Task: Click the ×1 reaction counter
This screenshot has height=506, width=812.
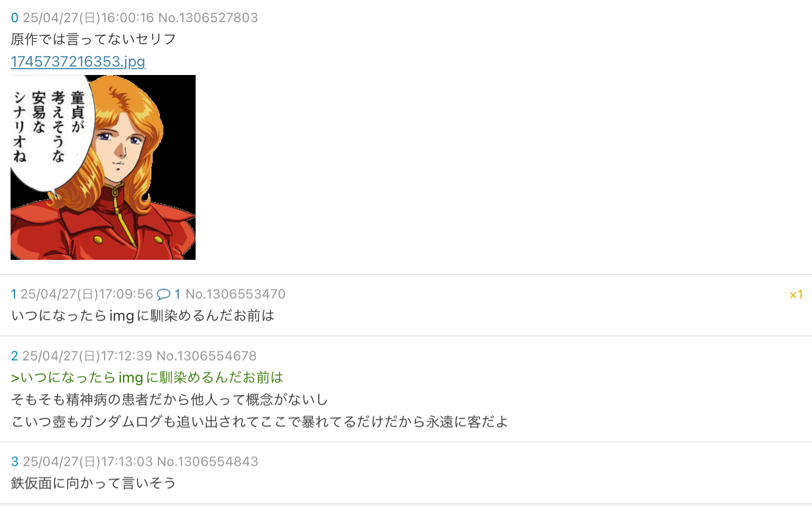Action: [796, 295]
